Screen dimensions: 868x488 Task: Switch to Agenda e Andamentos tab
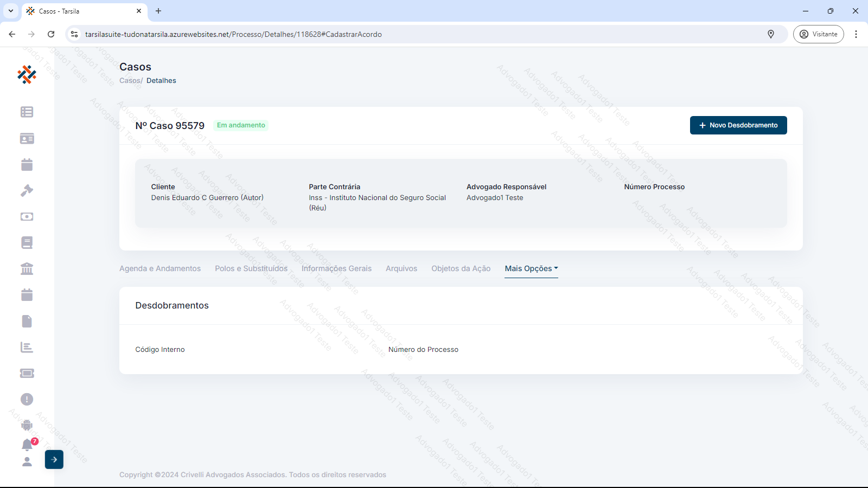(160, 269)
